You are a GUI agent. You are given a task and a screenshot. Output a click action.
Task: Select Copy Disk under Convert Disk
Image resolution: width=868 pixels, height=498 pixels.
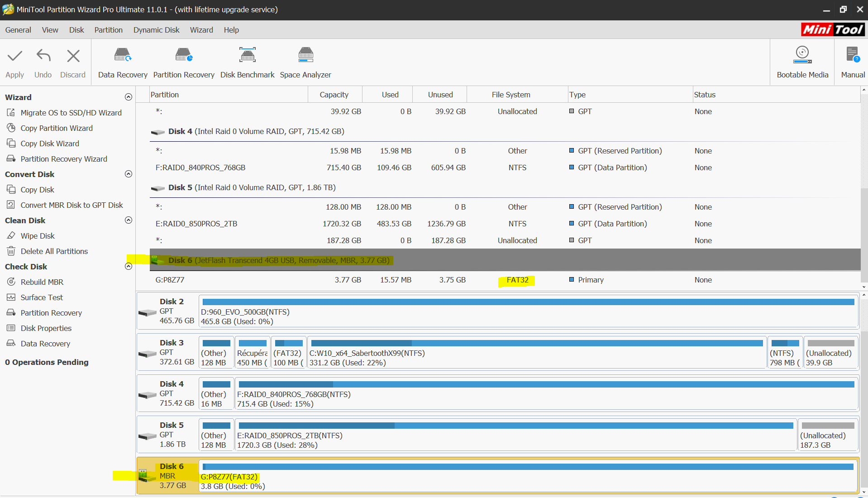(x=37, y=190)
